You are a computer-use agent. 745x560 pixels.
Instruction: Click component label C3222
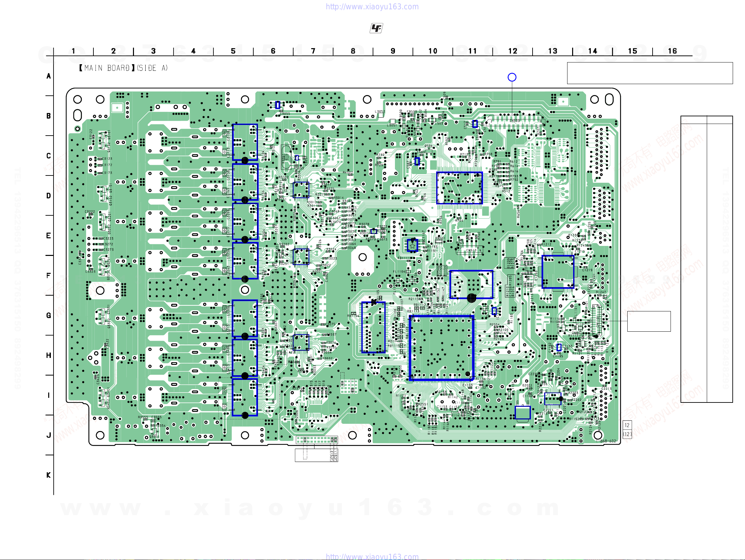pyautogui.click(x=90, y=212)
